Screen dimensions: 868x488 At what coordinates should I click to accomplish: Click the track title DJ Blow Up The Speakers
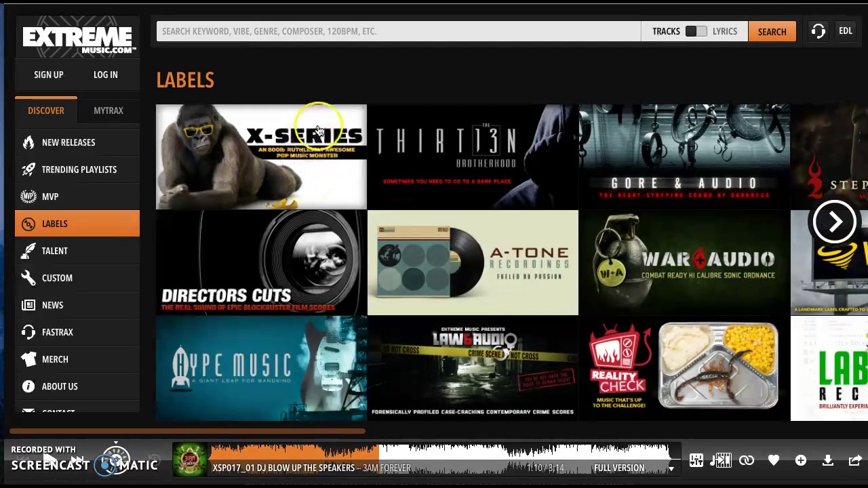283,468
